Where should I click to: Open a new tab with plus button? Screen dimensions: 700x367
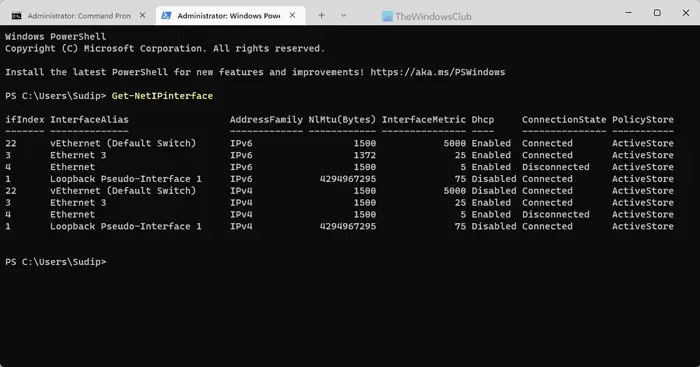pos(321,15)
